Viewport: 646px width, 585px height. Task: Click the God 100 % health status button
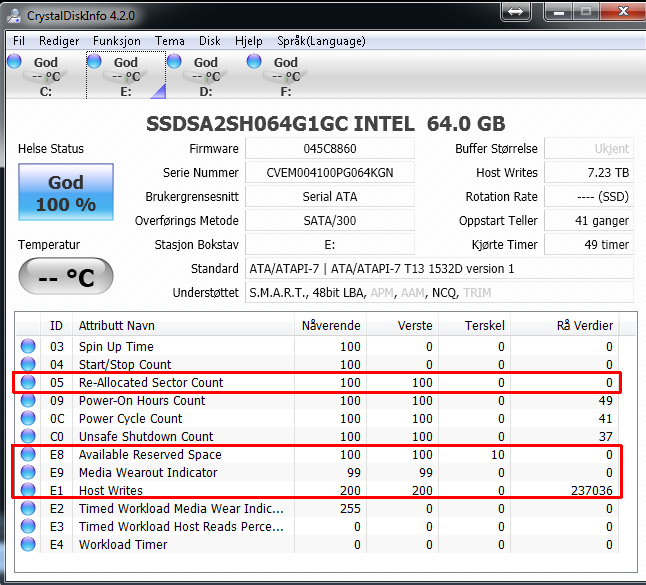tap(66, 192)
